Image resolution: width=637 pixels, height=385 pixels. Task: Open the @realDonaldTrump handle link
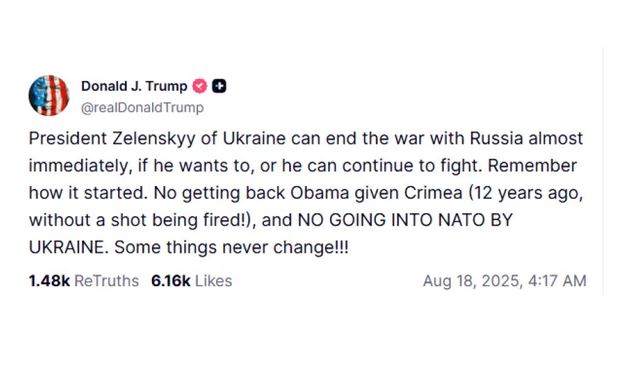(x=142, y=108)
